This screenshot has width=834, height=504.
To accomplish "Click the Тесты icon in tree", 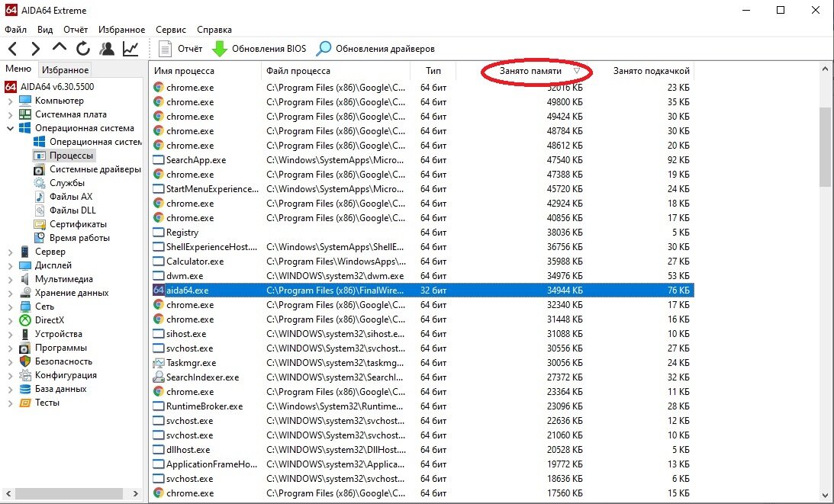I will 25,403.
